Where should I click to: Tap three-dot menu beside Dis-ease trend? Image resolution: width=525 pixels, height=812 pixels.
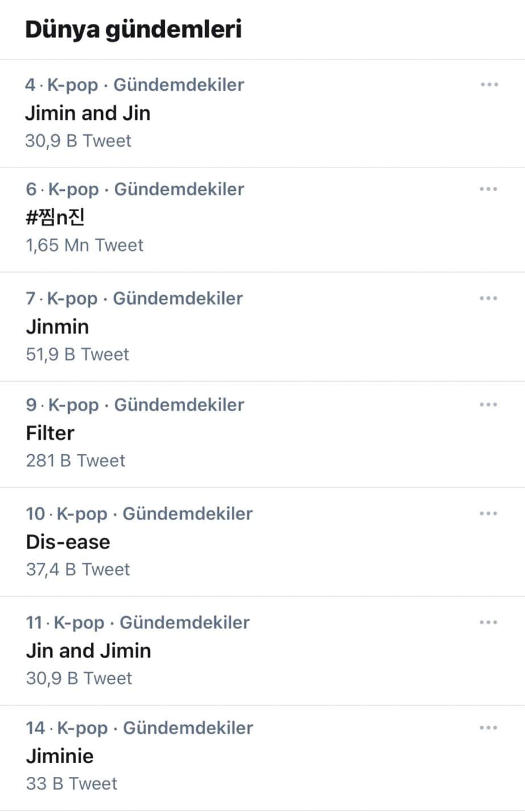(x=489, y=513)
